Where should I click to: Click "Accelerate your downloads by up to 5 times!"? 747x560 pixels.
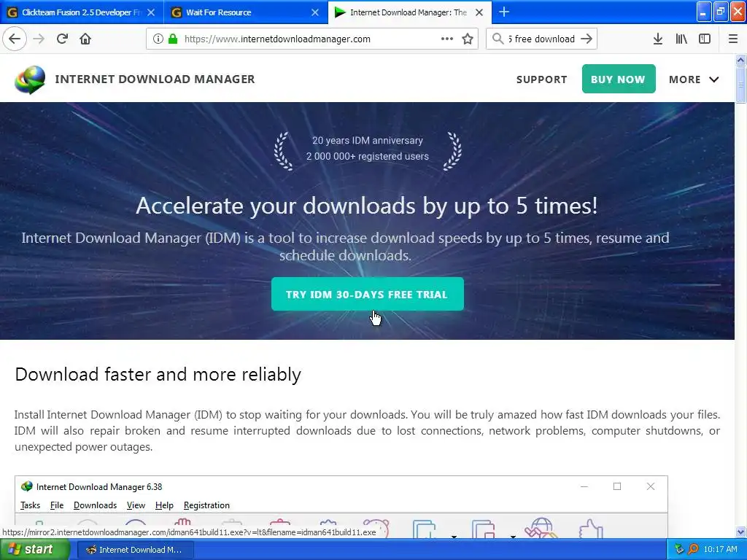point(367,206)
